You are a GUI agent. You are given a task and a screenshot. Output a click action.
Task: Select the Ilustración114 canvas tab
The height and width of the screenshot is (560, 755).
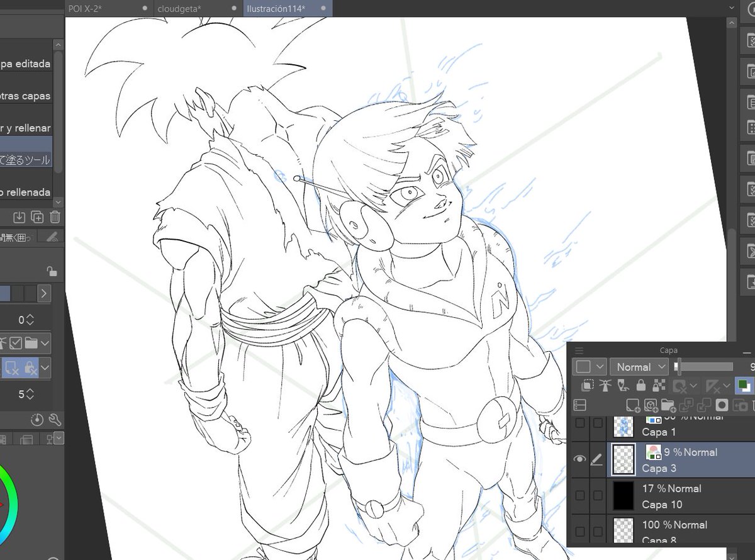pos(287,8)
